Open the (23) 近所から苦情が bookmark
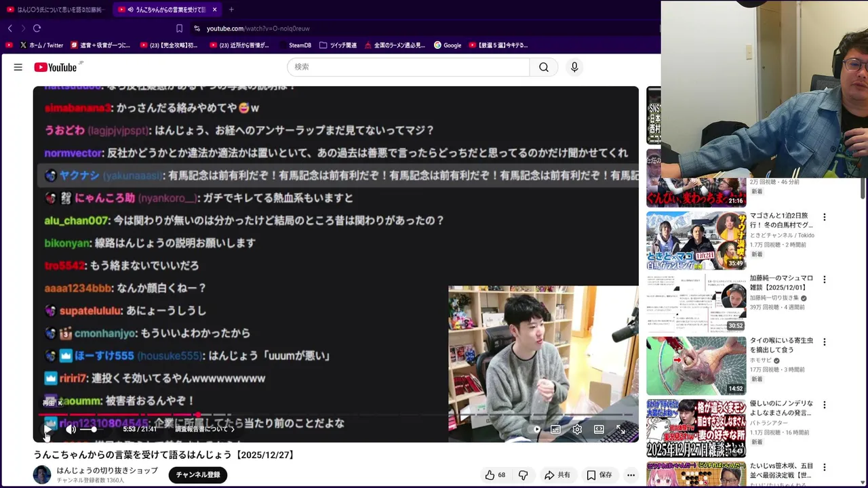868x488 pixels. click(239, 45)
